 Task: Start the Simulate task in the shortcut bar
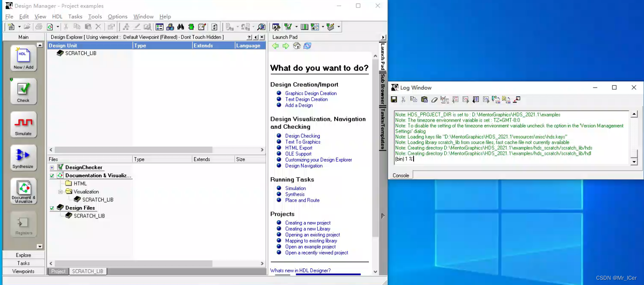(x=24, y=124)
